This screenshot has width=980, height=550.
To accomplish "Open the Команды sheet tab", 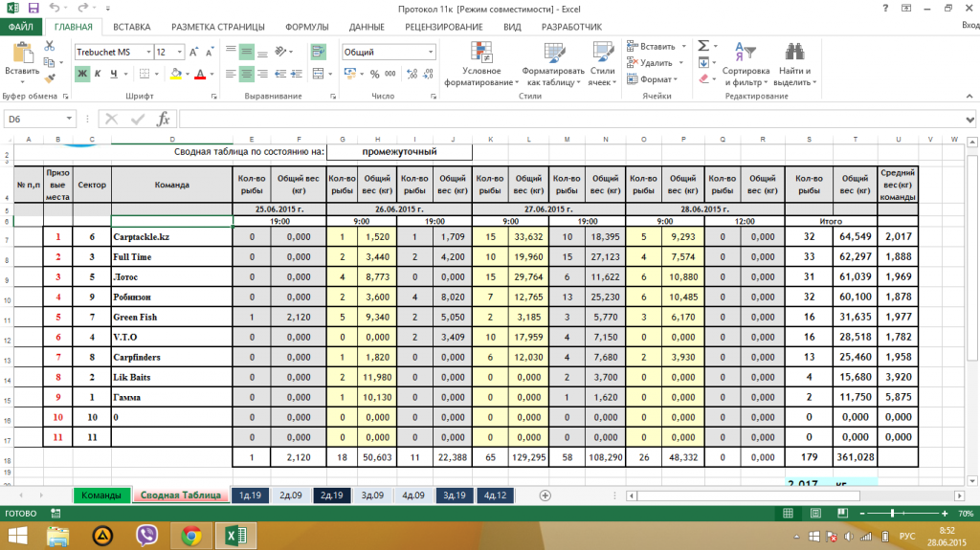I will pos(100,495).
